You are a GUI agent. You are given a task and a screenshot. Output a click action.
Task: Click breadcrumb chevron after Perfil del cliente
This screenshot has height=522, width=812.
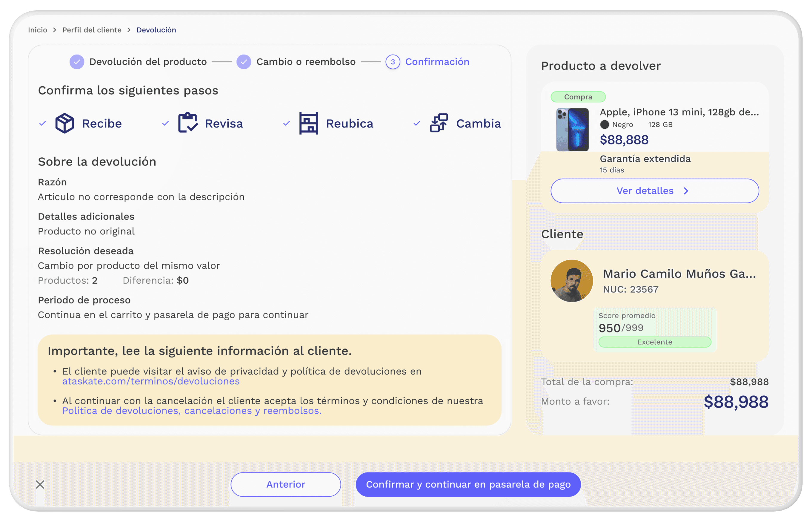pyautogui.click(x=129, y=30)
